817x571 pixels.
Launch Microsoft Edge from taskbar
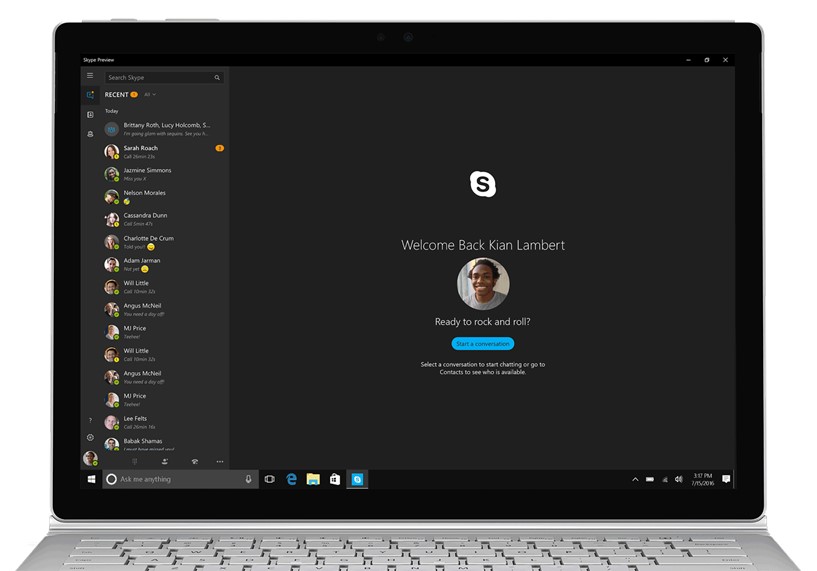292,479
